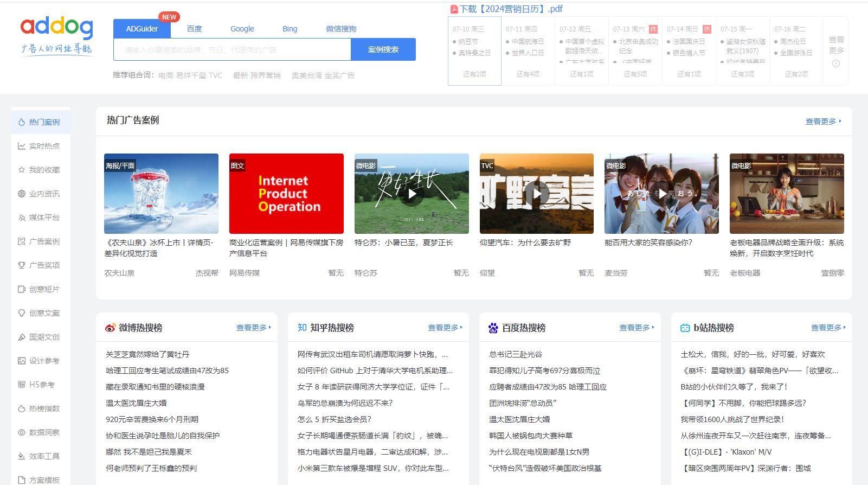This screenshot has width=868, height=485.
Task: Click the search keyword input field
Action: pyautogui.click(x=232, y=49)
